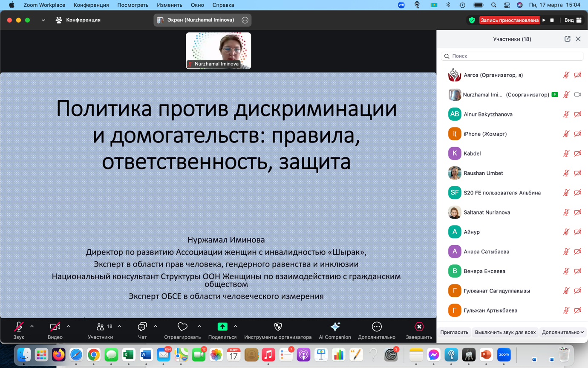588x368 pixels.
Task: Unmute Ainur Bakytzhanova's microphone
Action: coord(566,114)
